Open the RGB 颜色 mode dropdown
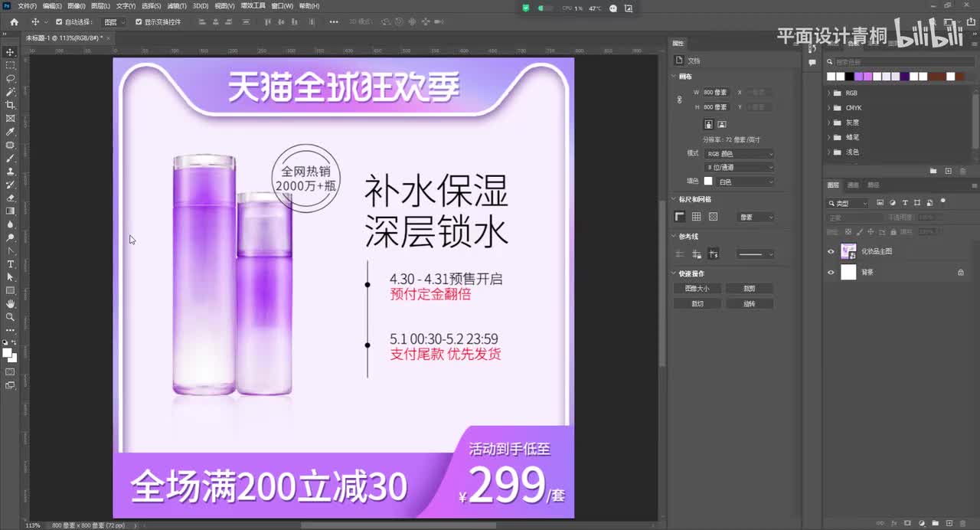 coord(740,154)
